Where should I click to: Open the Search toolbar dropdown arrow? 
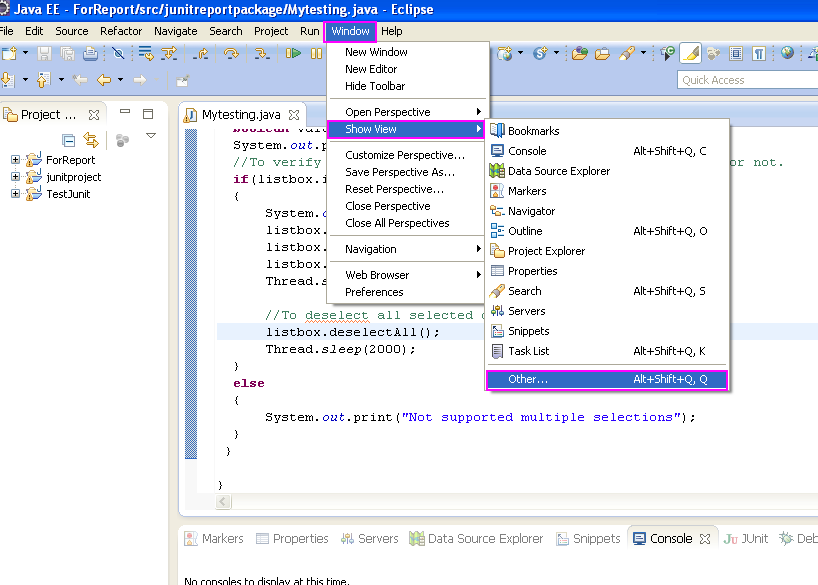(x=643, y=53)
